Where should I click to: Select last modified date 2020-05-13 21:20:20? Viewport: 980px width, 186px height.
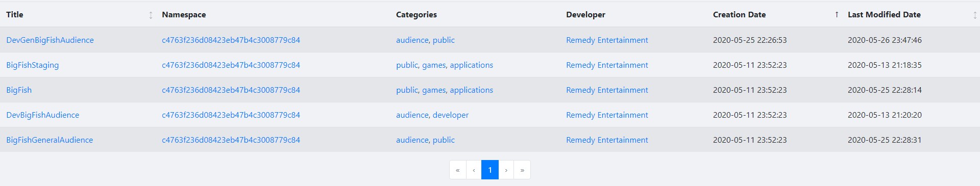(885, 115)
